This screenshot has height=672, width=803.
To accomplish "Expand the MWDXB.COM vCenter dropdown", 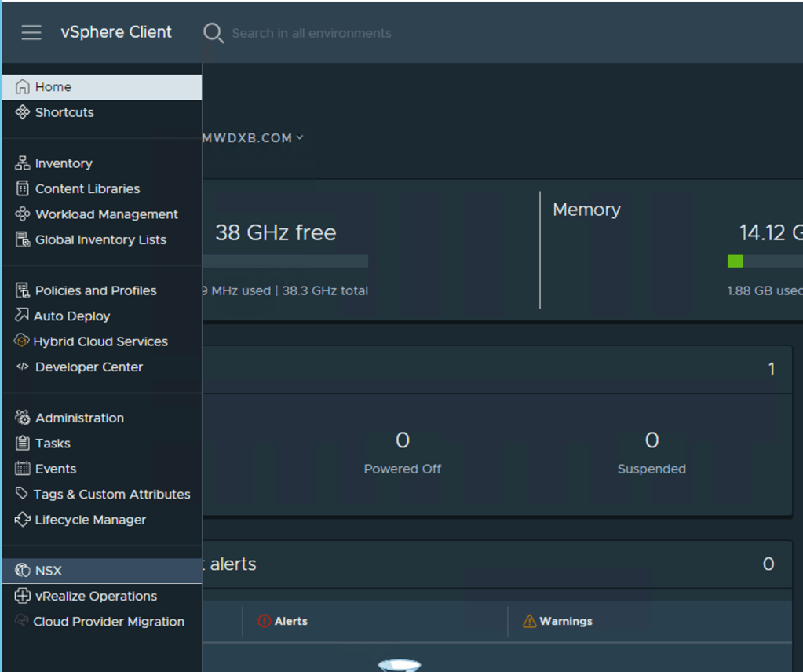I will [x=299, y=138].
